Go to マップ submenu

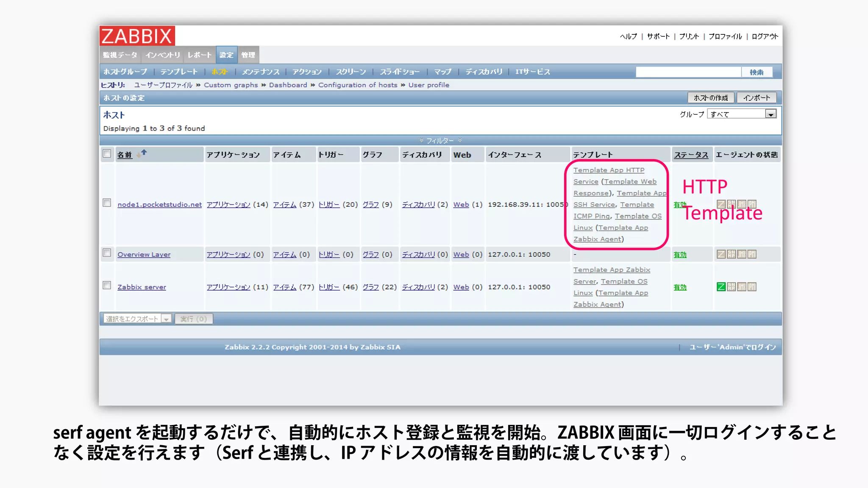coord(442,72)
